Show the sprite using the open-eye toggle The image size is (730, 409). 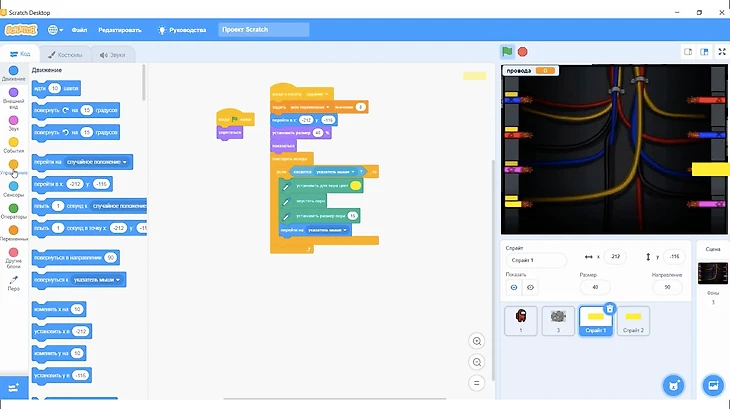click(515, 287)
